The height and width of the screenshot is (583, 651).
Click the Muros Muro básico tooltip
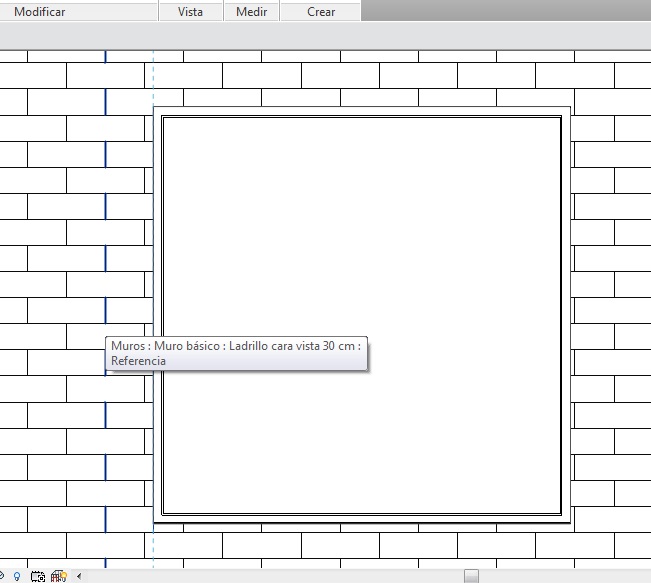tap(236, 353)
